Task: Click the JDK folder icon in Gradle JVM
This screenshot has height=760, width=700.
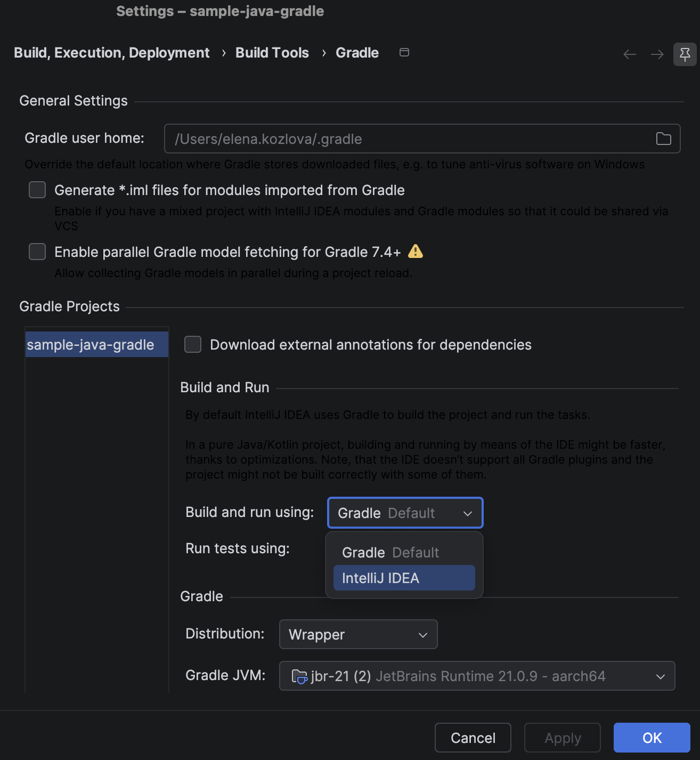Action: click(299, 676)
